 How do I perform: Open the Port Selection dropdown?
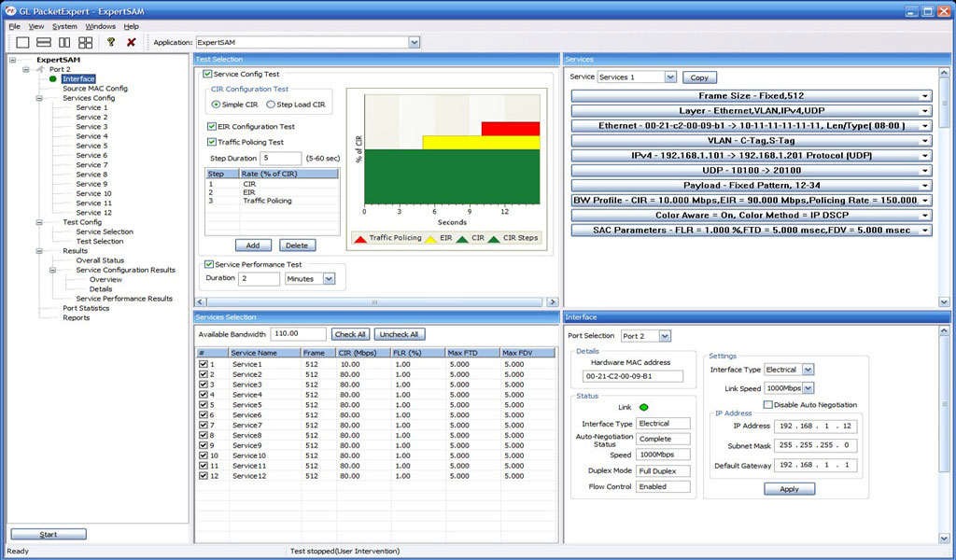click(x=665, y=336)
